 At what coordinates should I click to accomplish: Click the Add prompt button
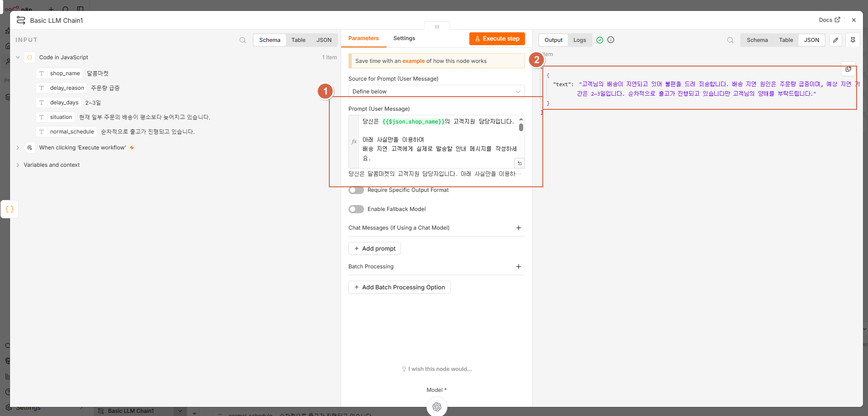[375, 248]
